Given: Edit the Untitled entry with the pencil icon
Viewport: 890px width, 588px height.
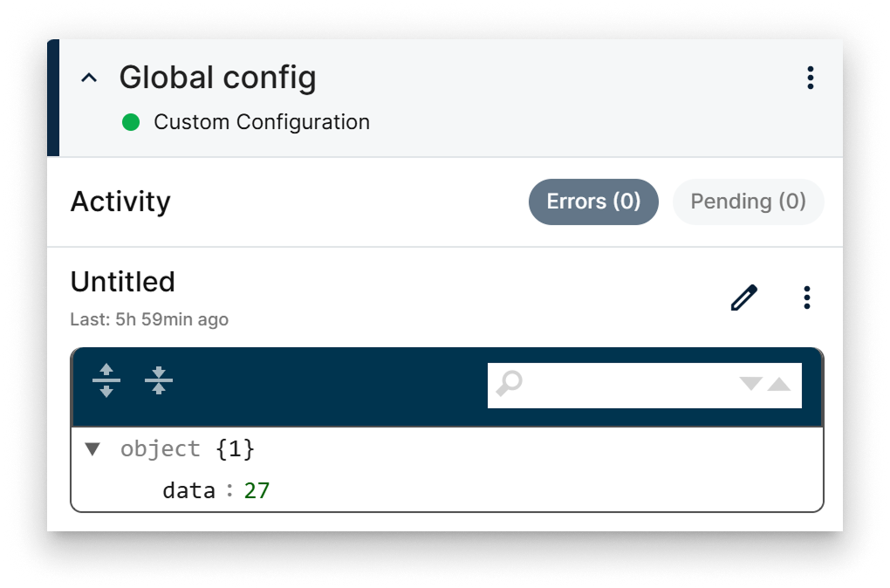Looking at the screenshot, I should [x=743, y=298].
